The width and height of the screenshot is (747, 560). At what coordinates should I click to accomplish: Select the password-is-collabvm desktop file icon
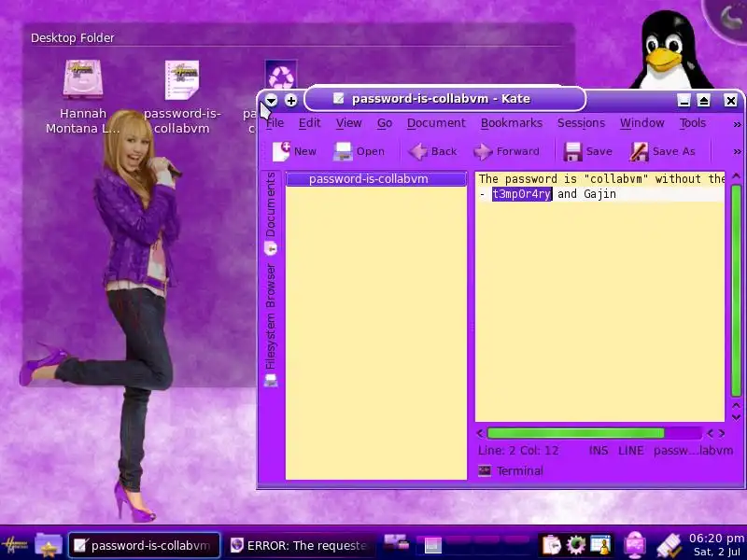pos(182,79)
